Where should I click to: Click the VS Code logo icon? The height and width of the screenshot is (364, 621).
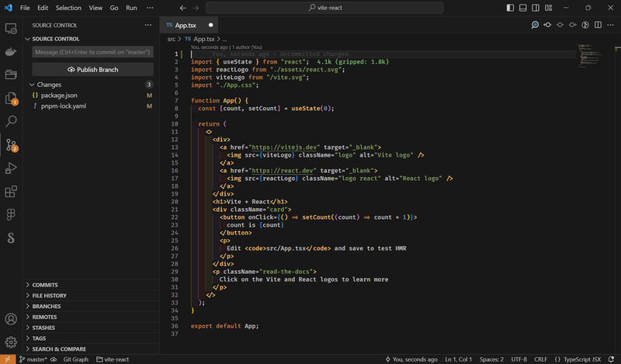(9, 8)
